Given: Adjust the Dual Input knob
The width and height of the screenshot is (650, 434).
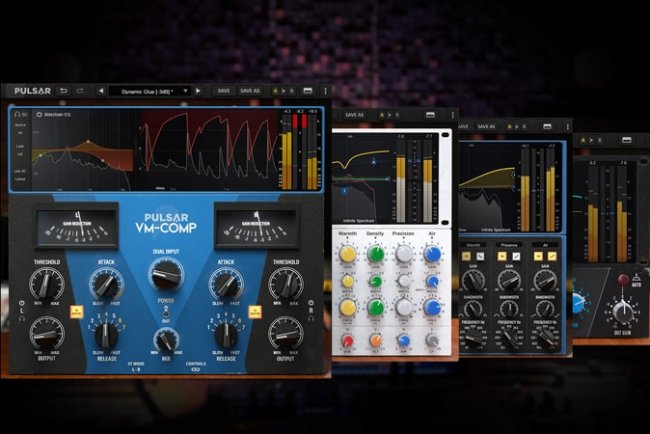Looking at the screenshot, I should [166, 274].
